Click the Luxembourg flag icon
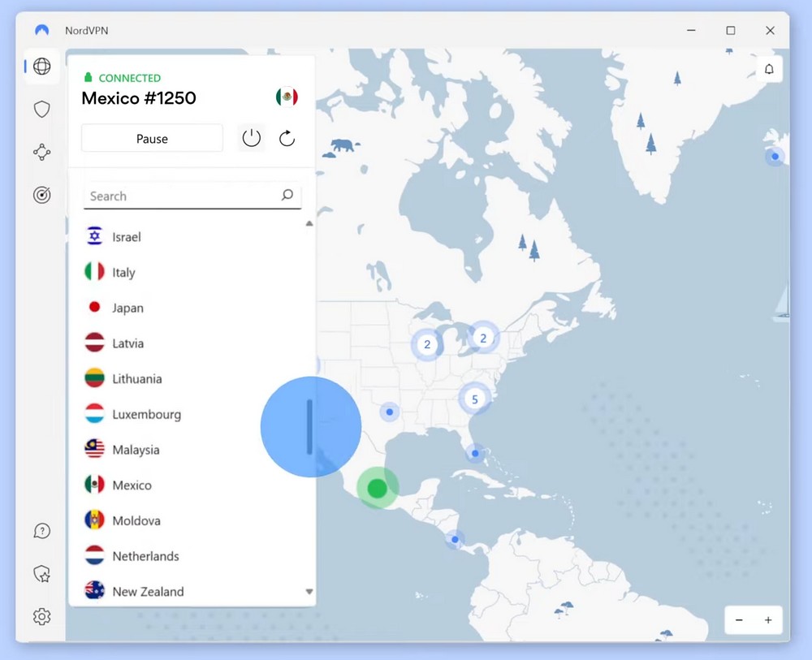Screen dimensions: 812x660 click(94, 413)
